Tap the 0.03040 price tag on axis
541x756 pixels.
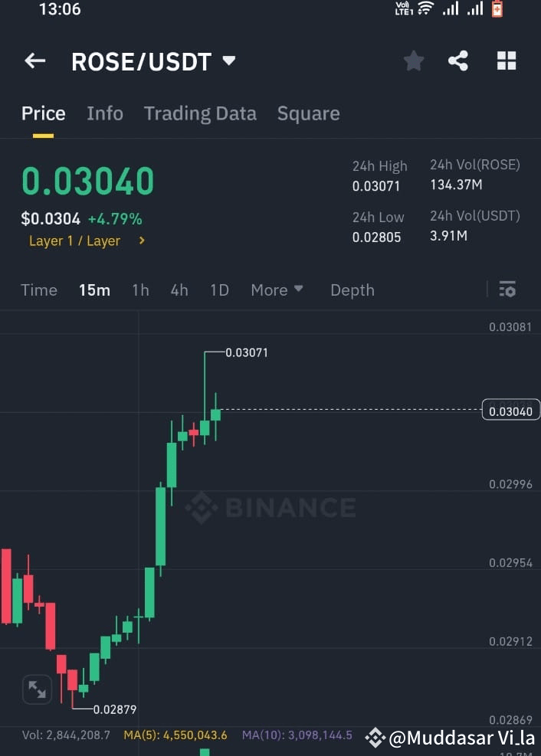(x=510, y=411)
